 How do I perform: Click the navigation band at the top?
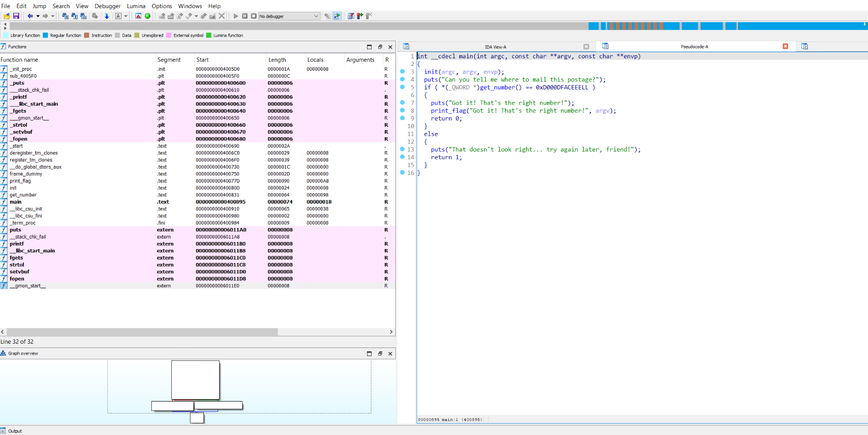coord(438,26)
